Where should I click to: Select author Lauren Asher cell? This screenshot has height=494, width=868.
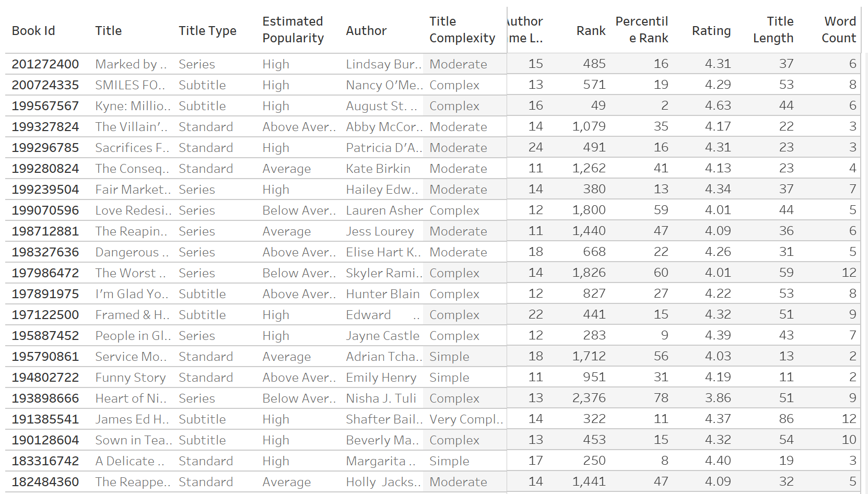(x=384, y=210)
